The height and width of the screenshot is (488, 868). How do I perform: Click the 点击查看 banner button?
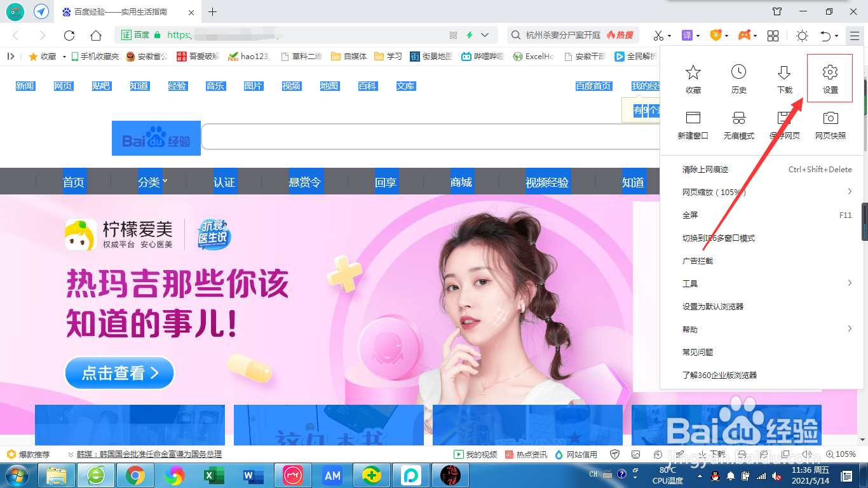119,373
